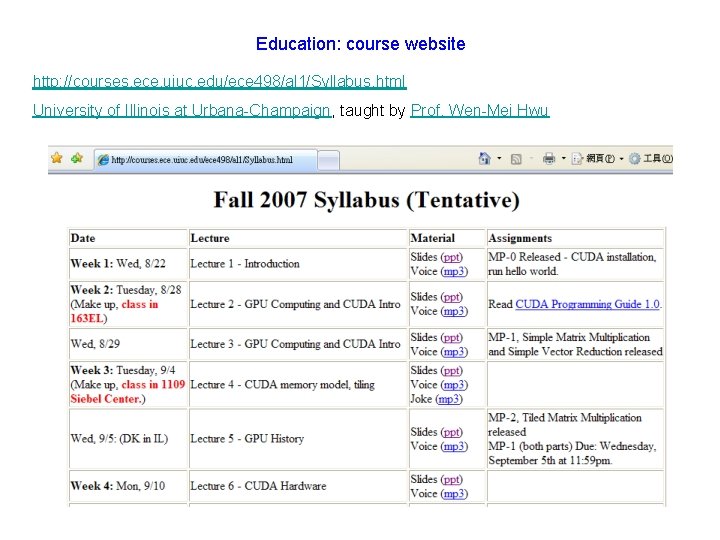
Task: Expand the Print button dropdown arrow
Action: (563, 159)
